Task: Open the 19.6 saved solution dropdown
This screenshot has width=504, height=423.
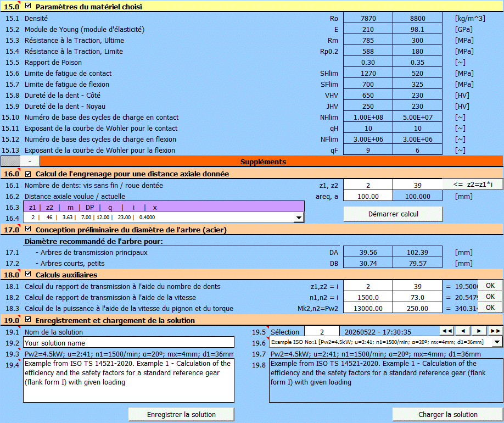Action: (x=497, y=342)
